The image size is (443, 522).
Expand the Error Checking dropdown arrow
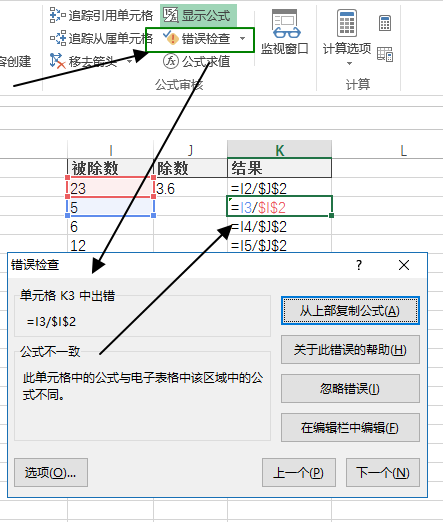(x=243, y=39)
